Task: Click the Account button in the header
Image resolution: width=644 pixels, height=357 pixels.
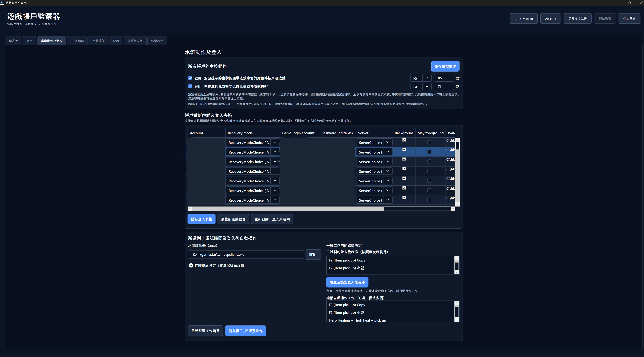Action: coord(551,19)
